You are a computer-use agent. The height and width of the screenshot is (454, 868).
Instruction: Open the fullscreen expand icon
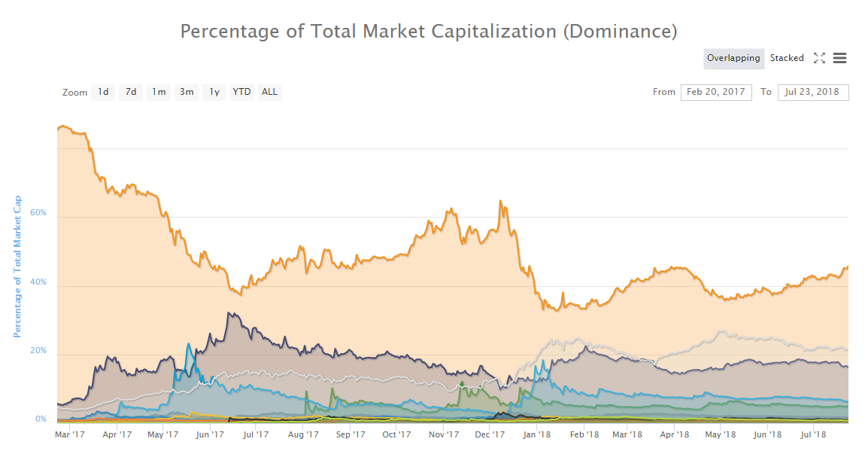pyautogui.click(x=819, y=58)
